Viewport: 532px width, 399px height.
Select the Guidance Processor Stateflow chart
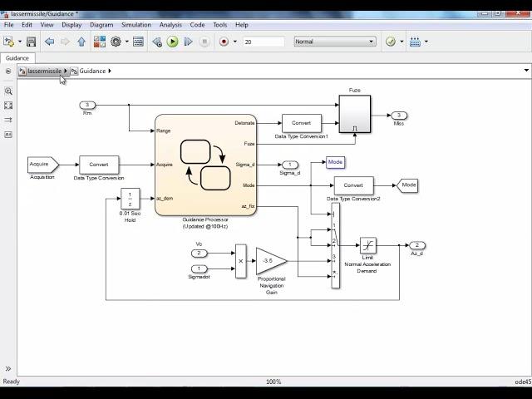coord(205,165)
